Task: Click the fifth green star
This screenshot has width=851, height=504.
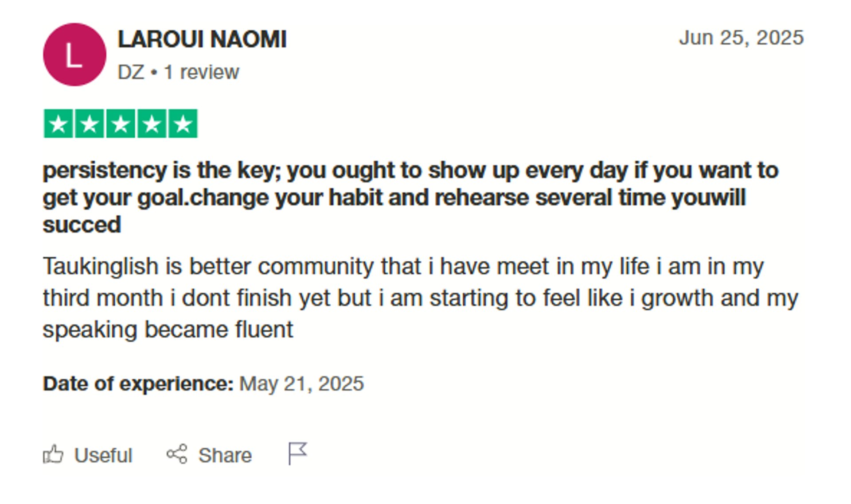Action: pyautogui.click(x=183, y=124)
